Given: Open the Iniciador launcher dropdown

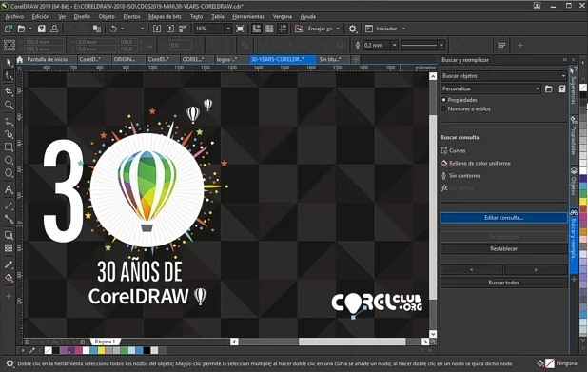Looking at the screenshot, I should 403,29.
